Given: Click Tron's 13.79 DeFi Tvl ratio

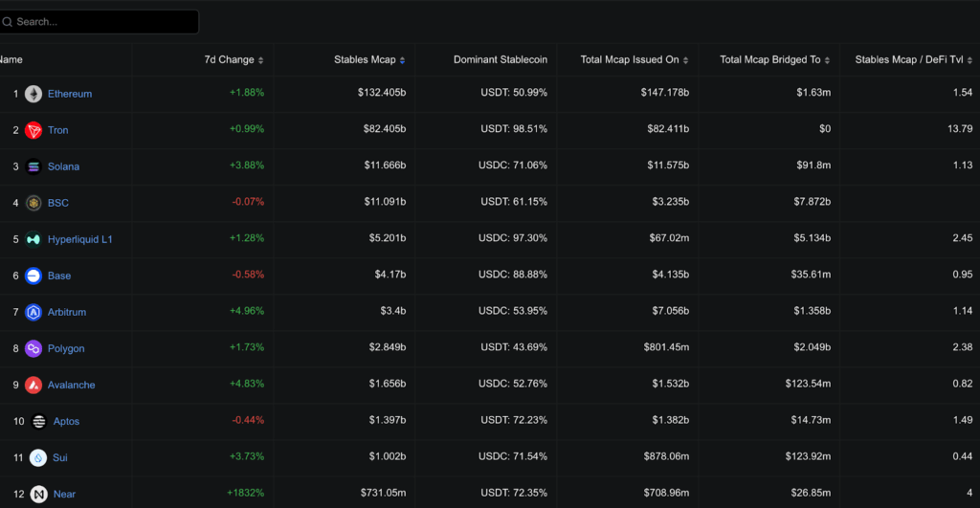Looking at the screenshot, I should point(960,129).
